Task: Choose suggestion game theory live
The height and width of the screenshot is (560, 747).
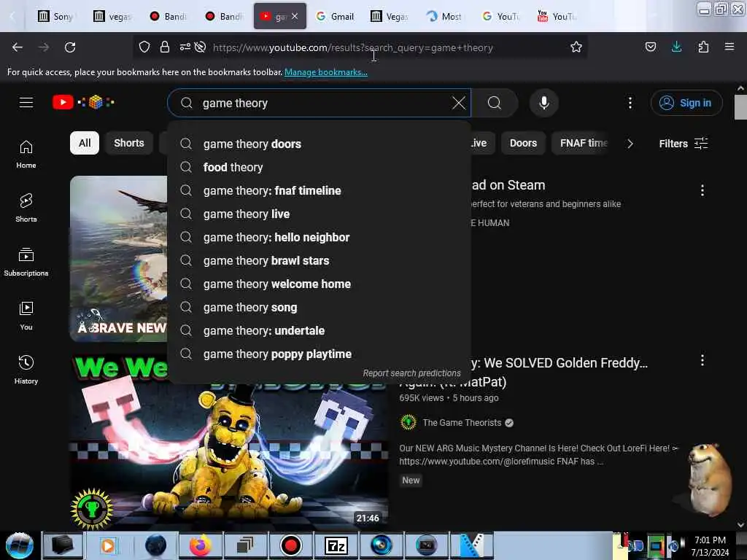Action: 319,214
